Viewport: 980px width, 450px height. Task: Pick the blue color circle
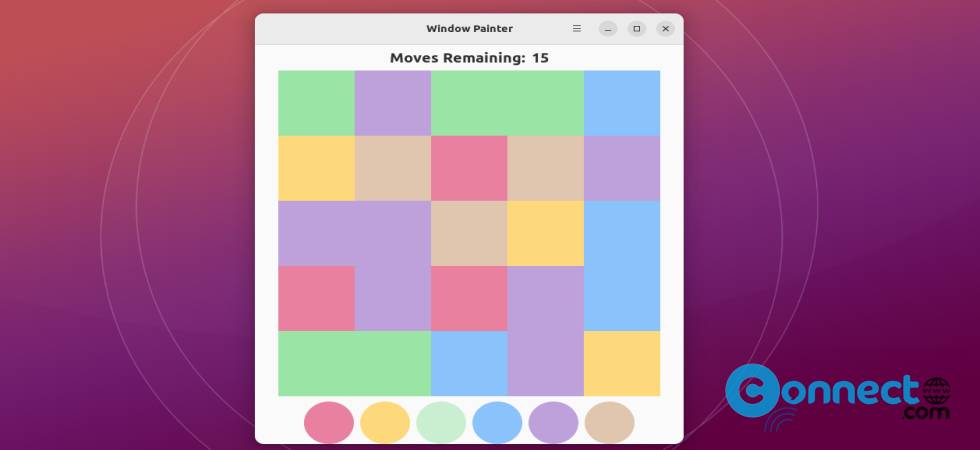498,422
